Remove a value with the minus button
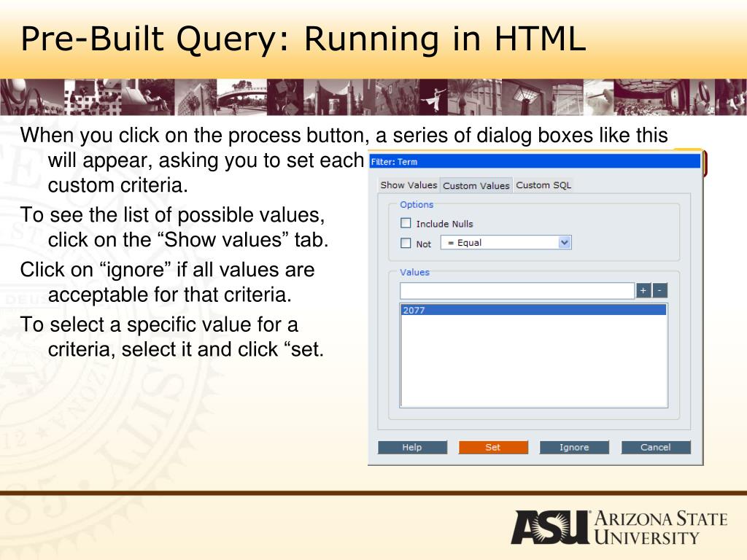Viewport: 747px width, 560px height. (659, 290)
